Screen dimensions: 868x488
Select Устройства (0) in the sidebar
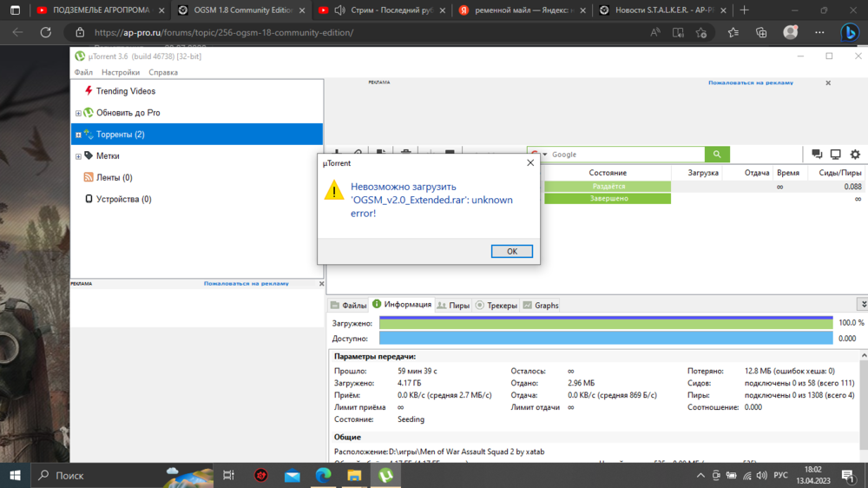pyautogui.click(x=122, y=200)
